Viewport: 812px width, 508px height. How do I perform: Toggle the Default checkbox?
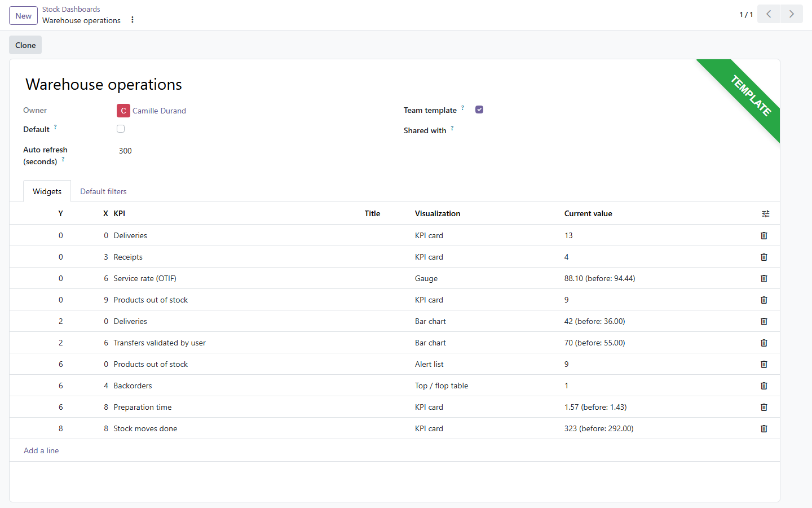click(x=121, y=129)
